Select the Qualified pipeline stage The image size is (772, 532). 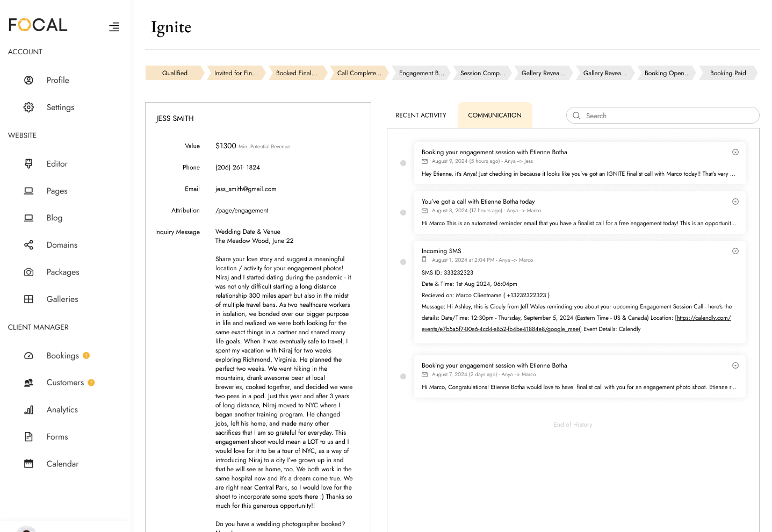[175, 73]
